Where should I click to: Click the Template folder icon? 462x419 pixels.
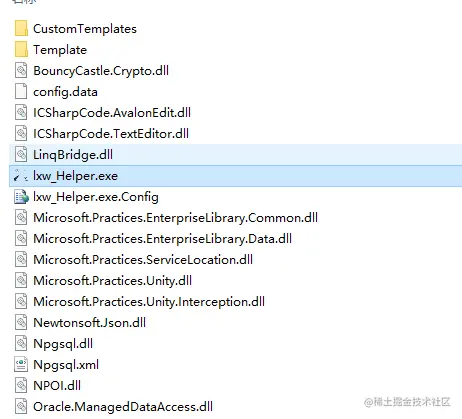click(21, 49)
